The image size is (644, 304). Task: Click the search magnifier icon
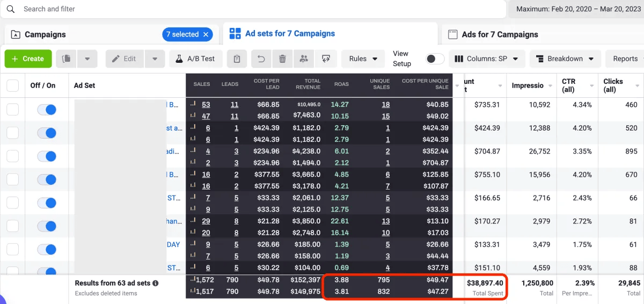[10, 9]
